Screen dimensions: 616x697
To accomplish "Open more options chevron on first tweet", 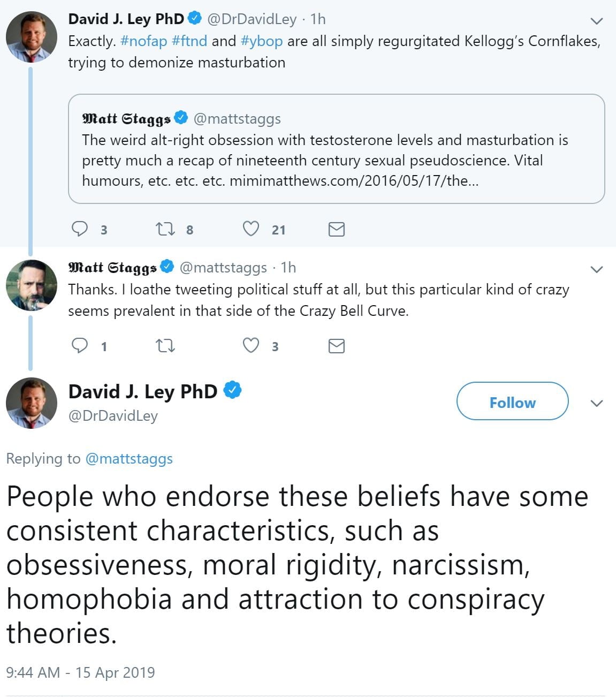I will 596,21.
